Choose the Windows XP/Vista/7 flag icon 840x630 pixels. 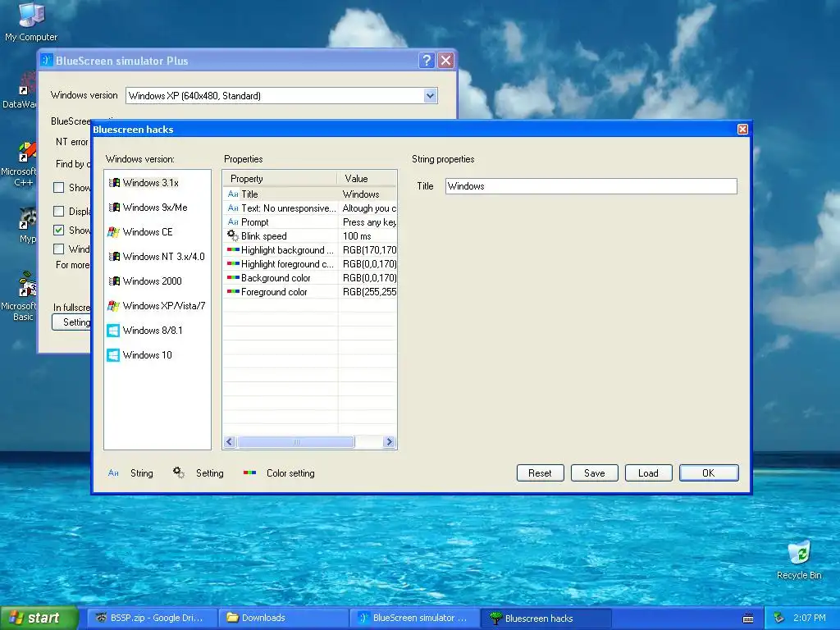point(113,306)
